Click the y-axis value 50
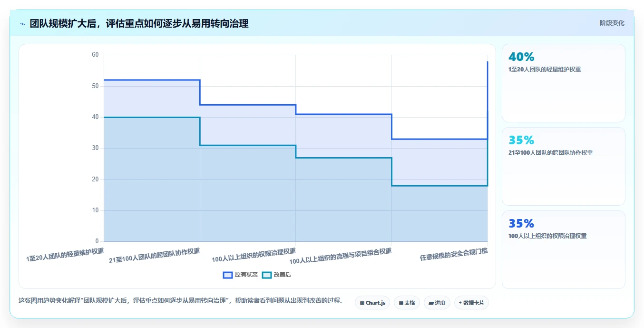 [95, 86]
